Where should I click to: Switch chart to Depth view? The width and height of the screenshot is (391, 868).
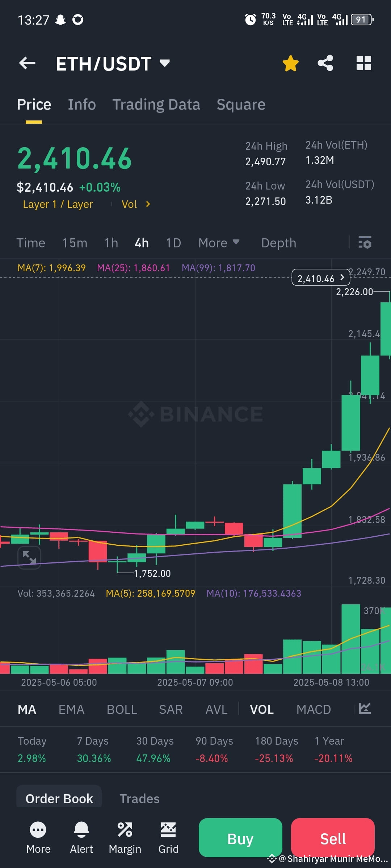point(279,243)
